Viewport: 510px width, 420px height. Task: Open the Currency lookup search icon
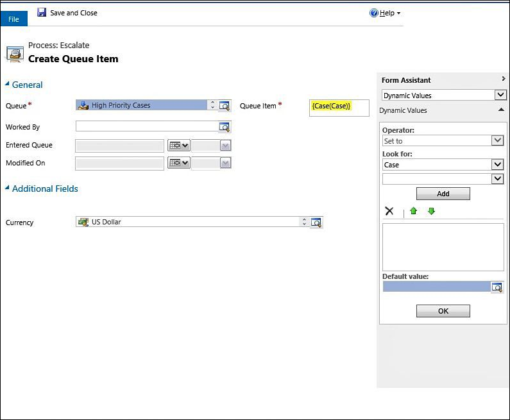pos(316,223)
